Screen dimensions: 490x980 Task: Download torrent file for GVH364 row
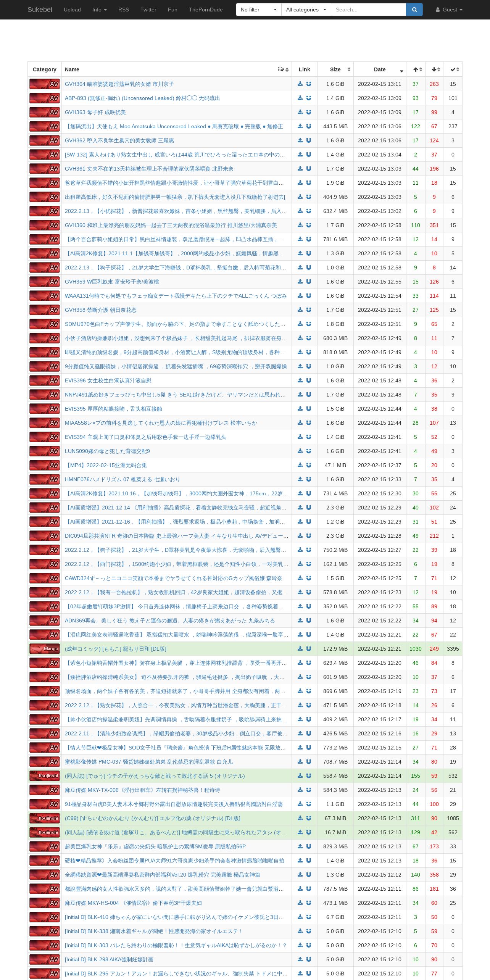point(300,84)
